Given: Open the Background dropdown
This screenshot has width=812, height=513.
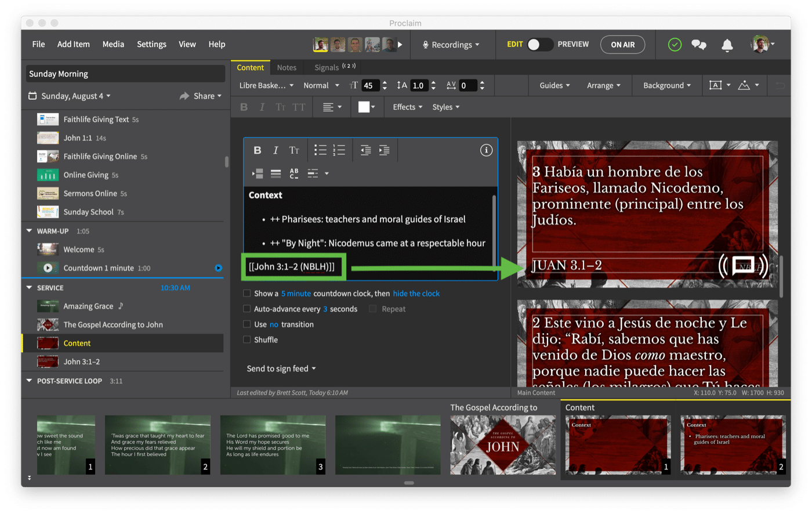Looking at the screenshot, I should (667, 85).
